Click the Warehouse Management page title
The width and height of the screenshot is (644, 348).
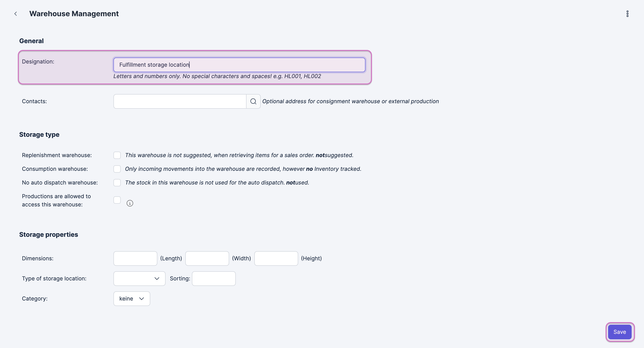(x=74, y=14)
